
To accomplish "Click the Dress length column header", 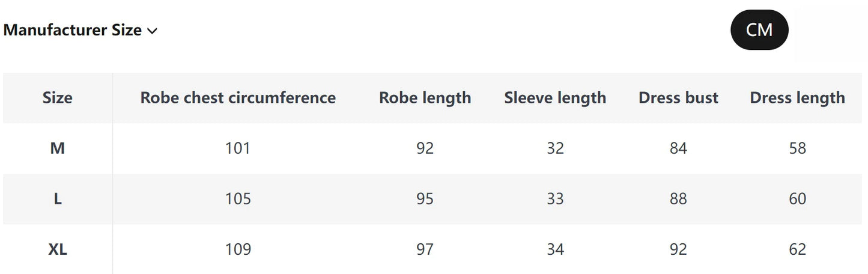I will 797,98.
